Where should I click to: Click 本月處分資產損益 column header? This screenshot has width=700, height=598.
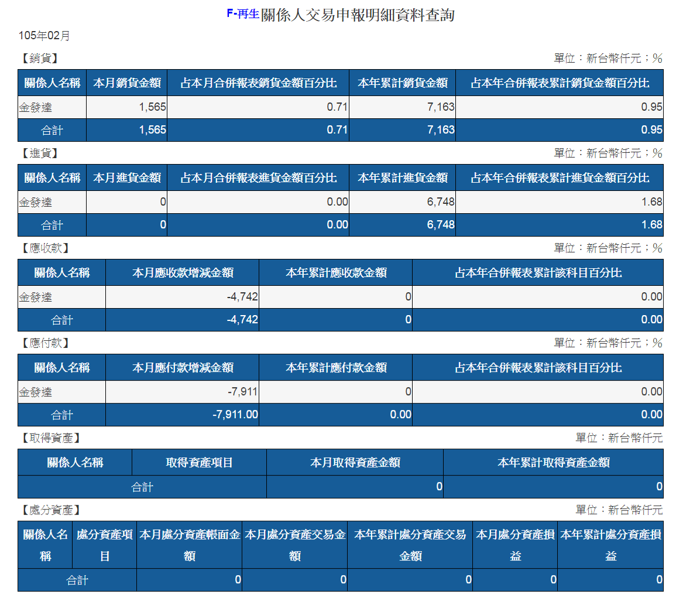click(x=515, y=545)
